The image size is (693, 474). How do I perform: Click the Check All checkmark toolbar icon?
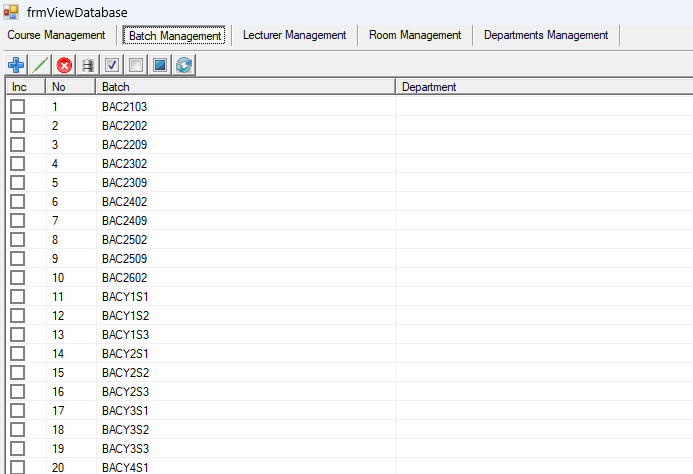tap(112, 65)
